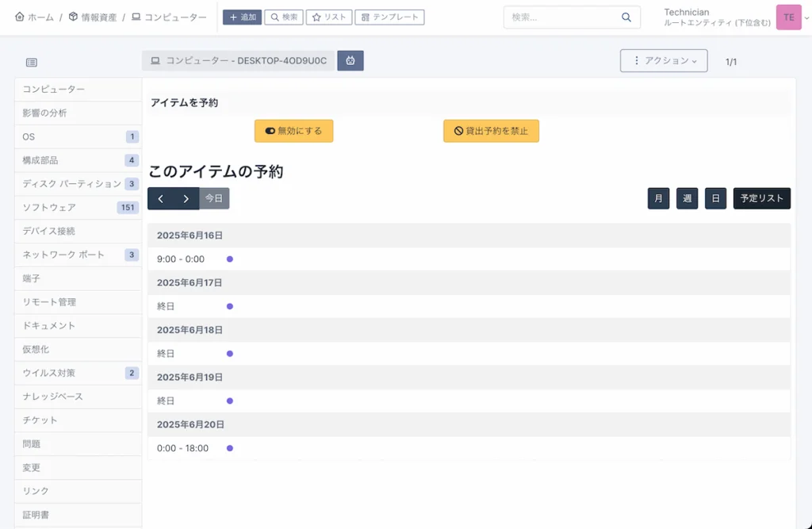
Task: Open the テンプレート templates button
Action: coord(389,17)
